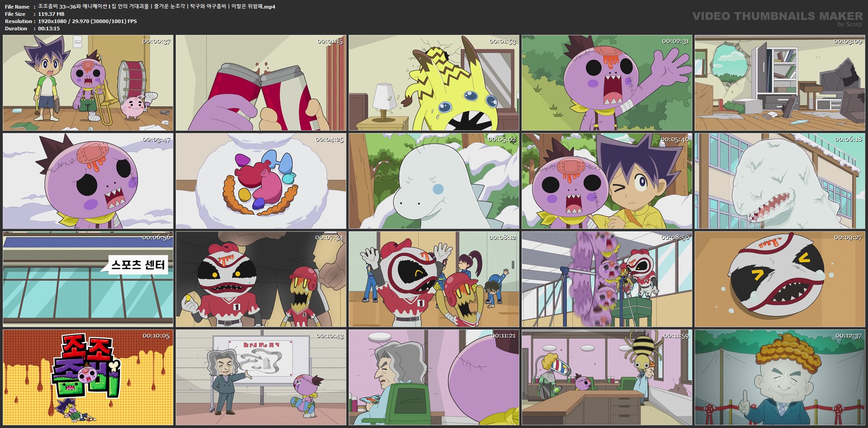This screenshot has width=868, height=428.
Task: Open the 스포츠 센터 thumbnail at 00:06:56
Action: (88, 279)
